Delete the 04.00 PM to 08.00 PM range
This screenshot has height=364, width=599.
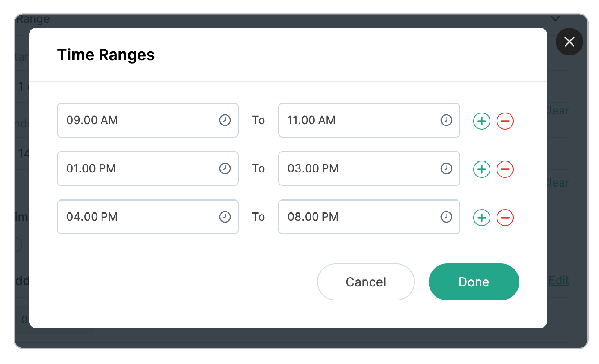click(505, 218)
